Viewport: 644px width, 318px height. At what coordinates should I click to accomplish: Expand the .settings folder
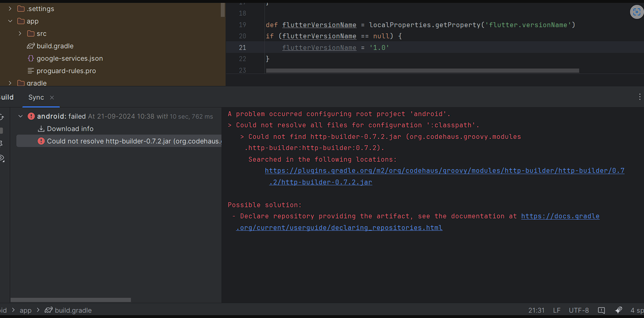pos(10,9)
